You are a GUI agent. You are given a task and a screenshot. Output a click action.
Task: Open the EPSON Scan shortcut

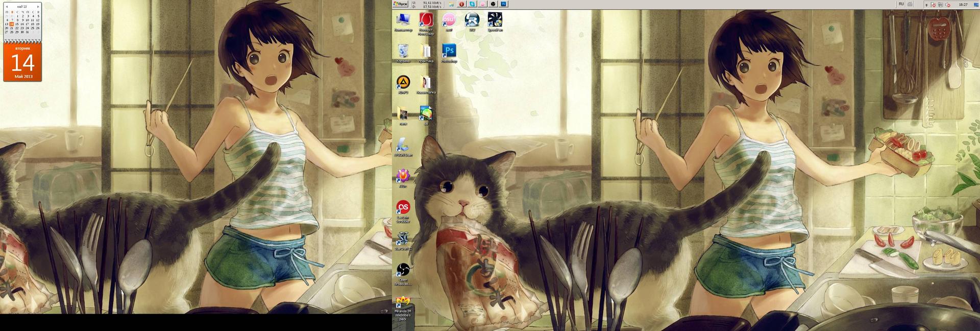point(403,147)
